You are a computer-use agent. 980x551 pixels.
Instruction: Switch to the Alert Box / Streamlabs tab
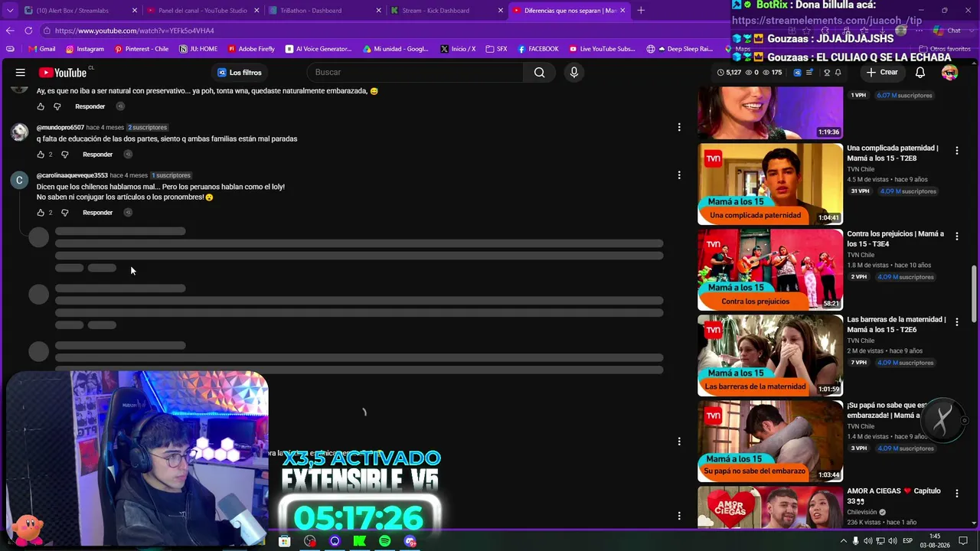[x=80, y=11]
